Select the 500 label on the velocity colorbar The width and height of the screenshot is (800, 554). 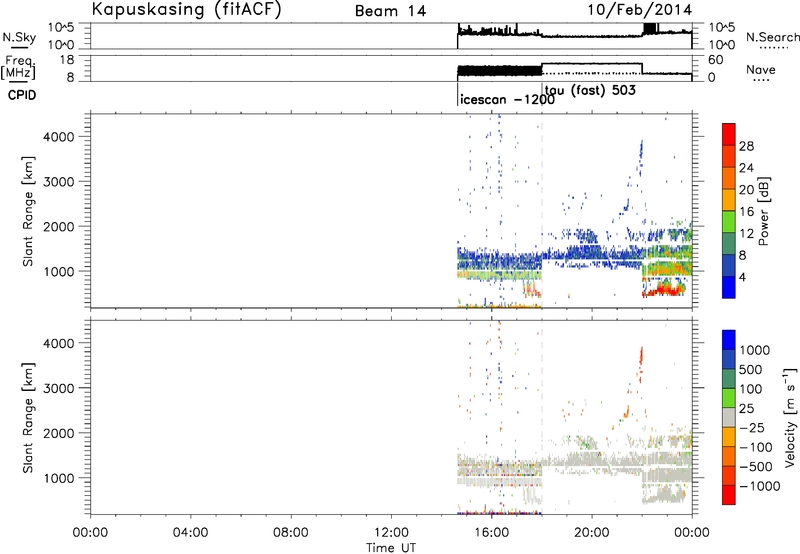click(x=751, y=369)
